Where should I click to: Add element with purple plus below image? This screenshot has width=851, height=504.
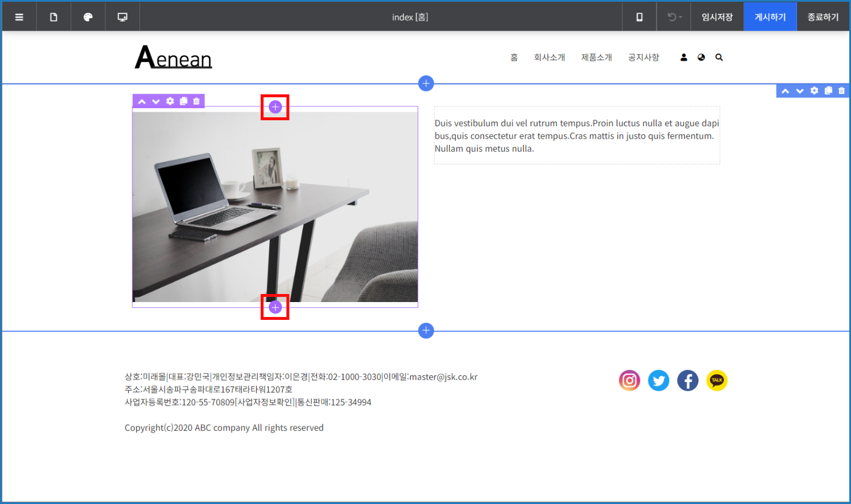[x=275, y=307]
